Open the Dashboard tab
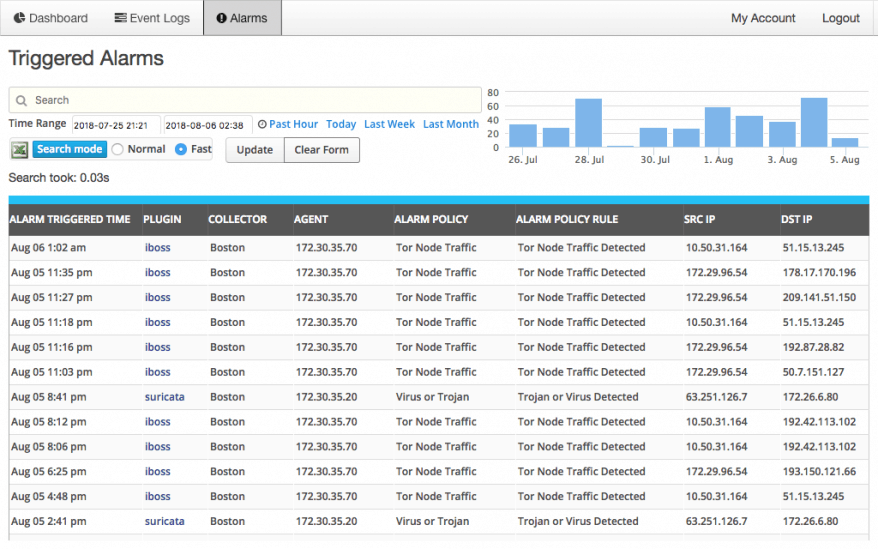 coord(51,18)
